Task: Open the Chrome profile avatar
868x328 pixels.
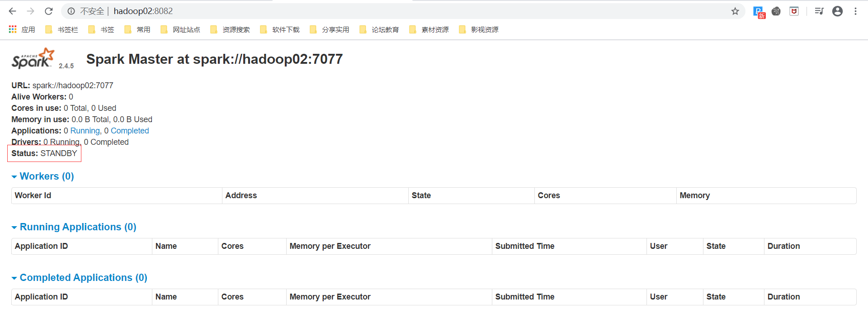Action: tap(837, 11)
